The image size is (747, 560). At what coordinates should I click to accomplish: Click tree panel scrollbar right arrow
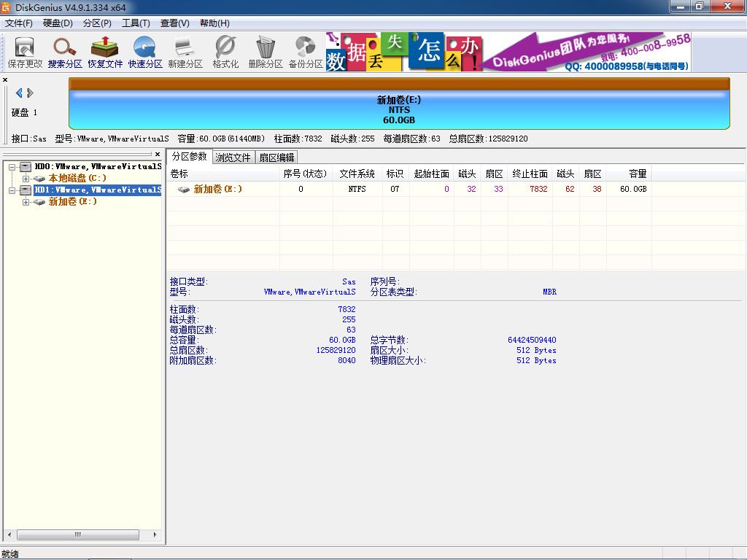coord(155,534)
